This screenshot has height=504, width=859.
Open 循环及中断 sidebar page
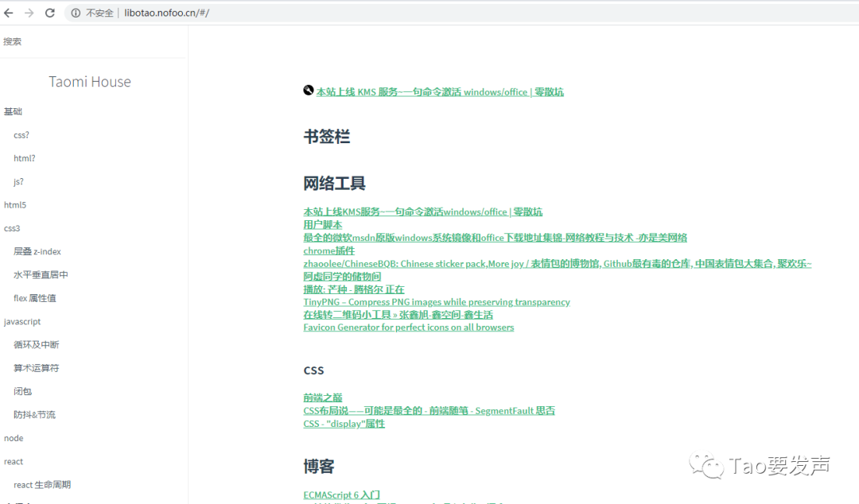[36, 344]
